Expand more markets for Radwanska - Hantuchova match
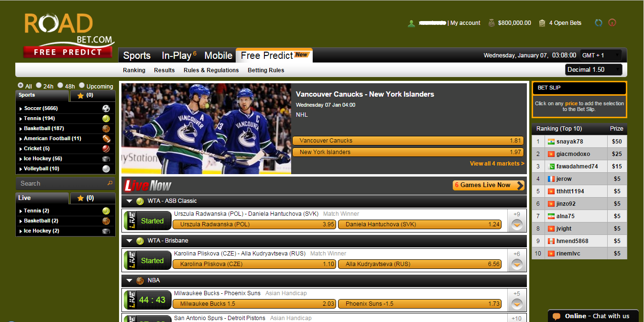Screen dimensions: 644x322 [x=517, y=225]
